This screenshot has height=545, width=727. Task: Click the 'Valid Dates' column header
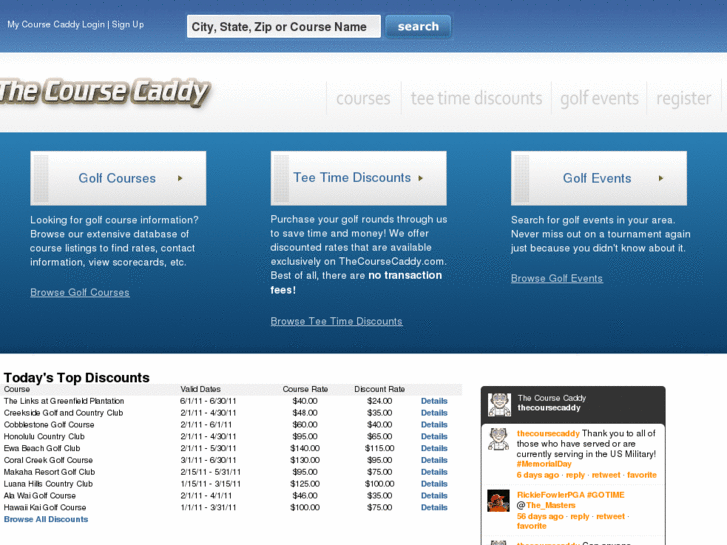(x=200, y=389)
